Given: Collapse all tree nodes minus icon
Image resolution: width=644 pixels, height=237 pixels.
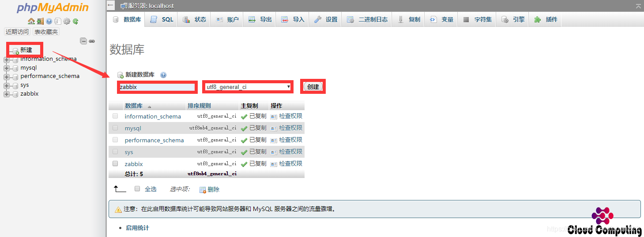Looking at the screenshot, I should (x=83, y=41).
